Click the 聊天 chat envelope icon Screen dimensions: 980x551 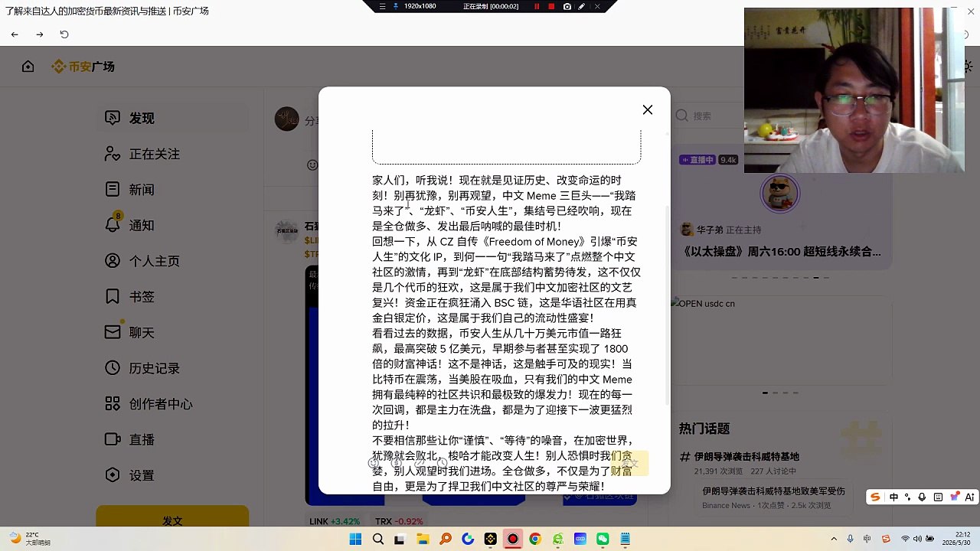tap(113, 332)
